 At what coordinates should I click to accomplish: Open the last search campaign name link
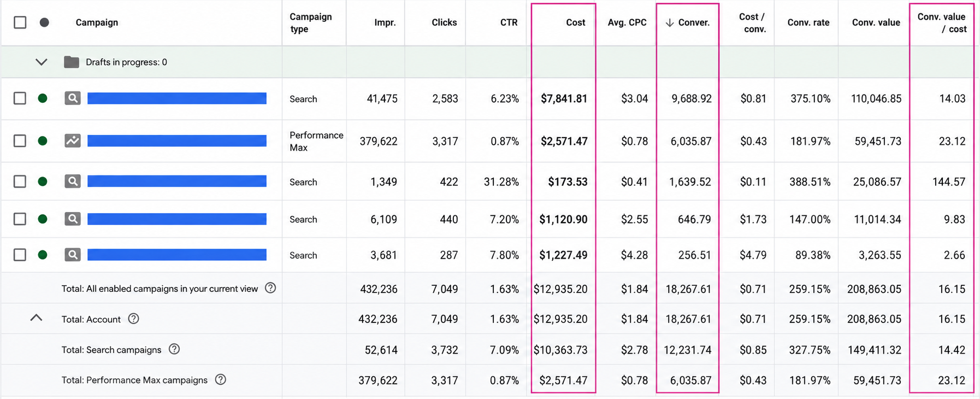[x=177, y=255]
